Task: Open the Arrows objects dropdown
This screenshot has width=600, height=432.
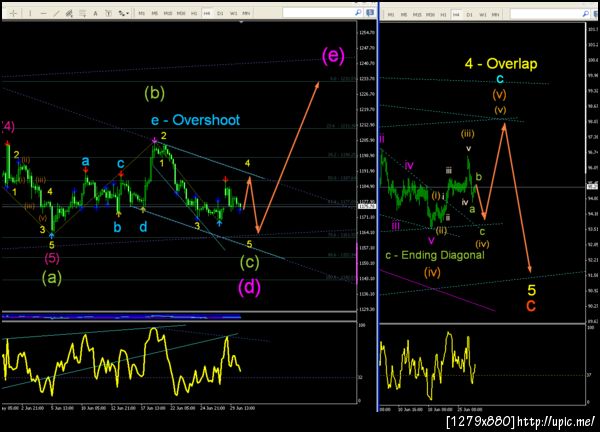Action: point(123,13)
